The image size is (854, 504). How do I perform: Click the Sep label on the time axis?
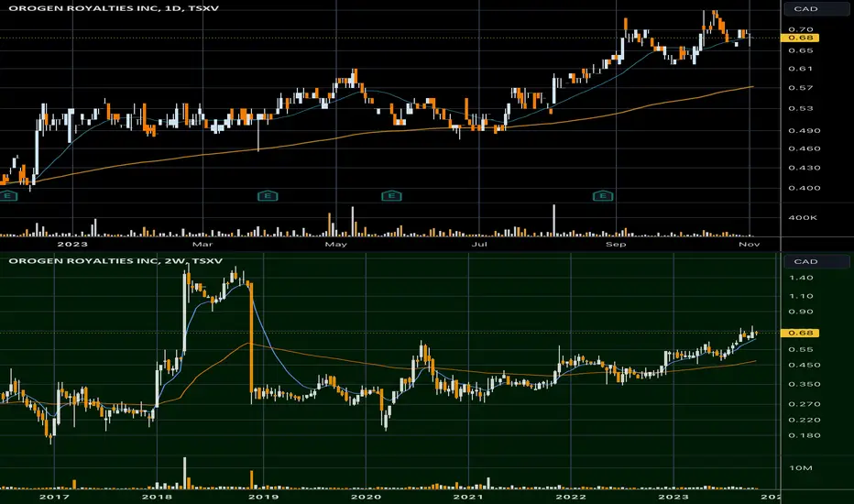click(x=616, y=244)
